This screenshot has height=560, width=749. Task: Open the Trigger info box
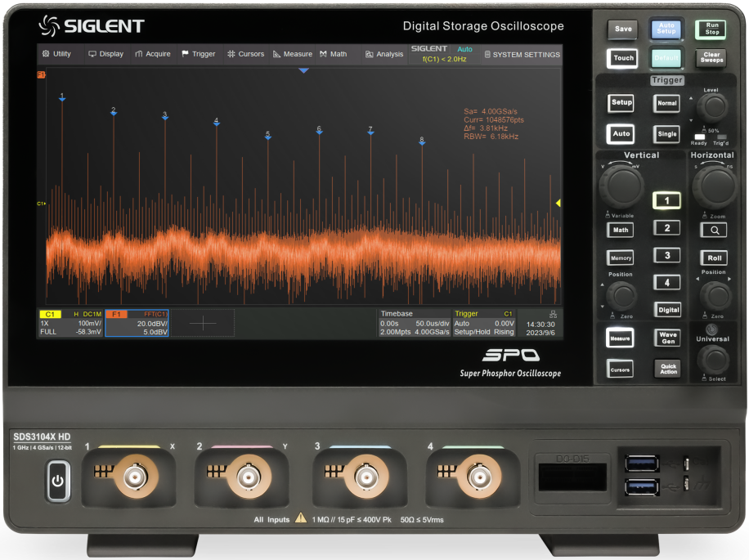(484, 323)
